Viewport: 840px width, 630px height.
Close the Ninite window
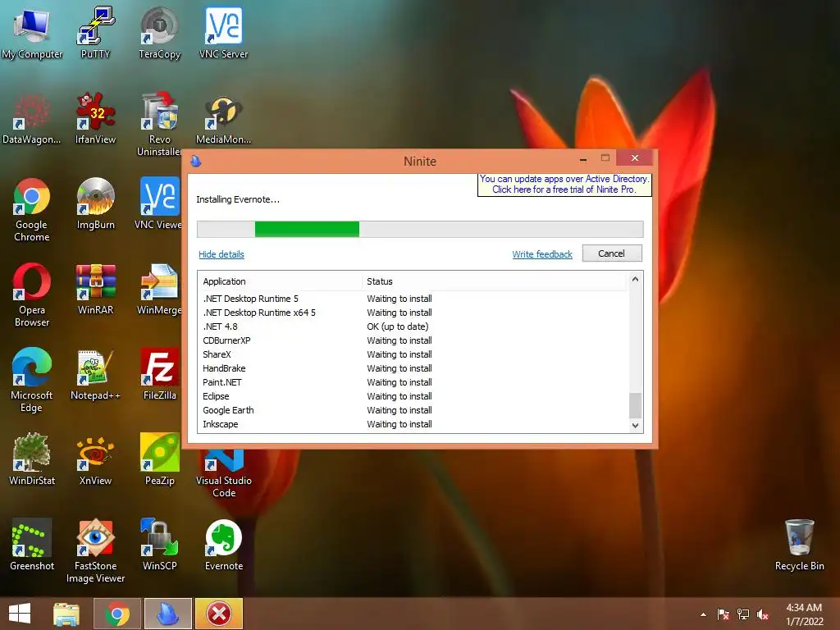coord(635,158)
